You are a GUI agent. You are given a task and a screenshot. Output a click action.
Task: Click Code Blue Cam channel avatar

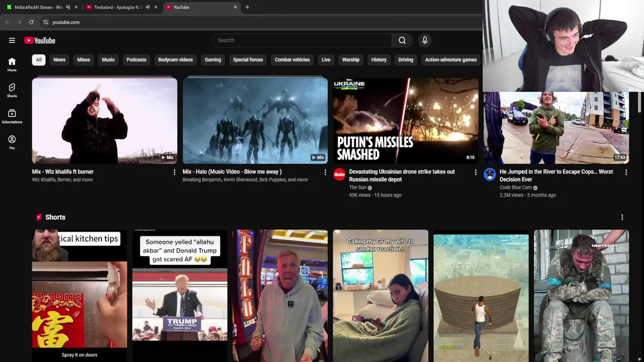point(490,174)
